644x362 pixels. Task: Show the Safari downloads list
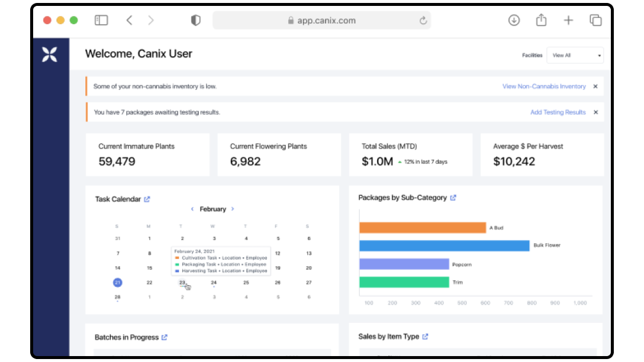click(514, 20)
